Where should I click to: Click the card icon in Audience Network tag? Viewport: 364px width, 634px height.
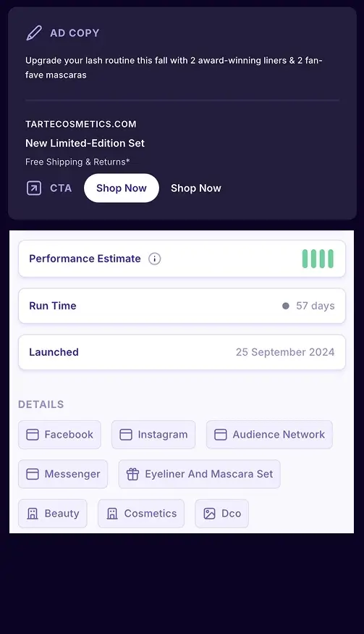[x=220, y=435]
